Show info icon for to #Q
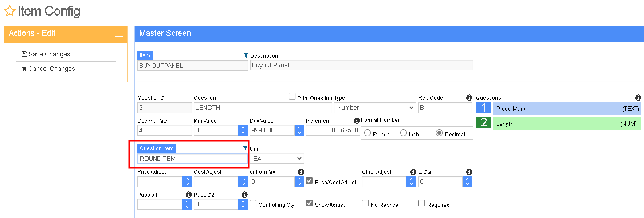 pyautogui.click(x=469, y=171)
